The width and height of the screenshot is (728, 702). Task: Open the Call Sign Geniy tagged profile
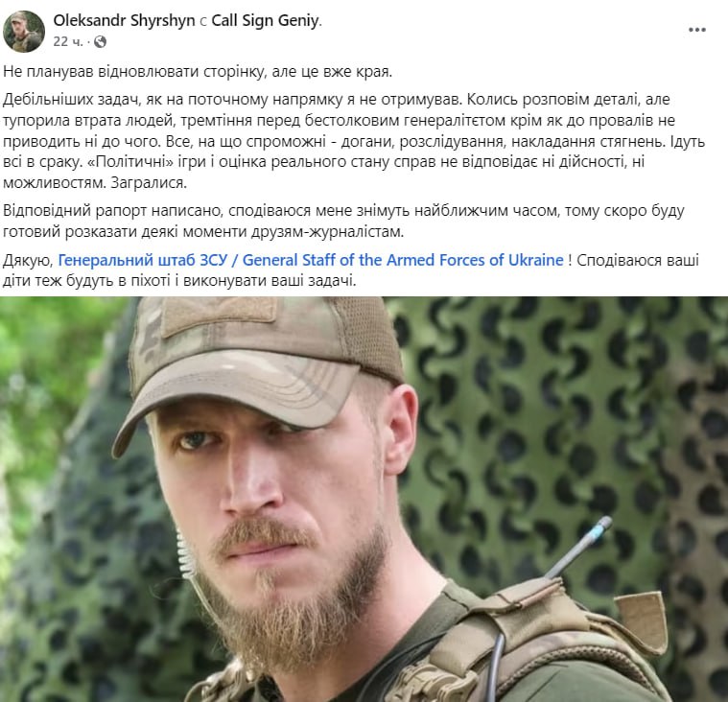point(266,20)
